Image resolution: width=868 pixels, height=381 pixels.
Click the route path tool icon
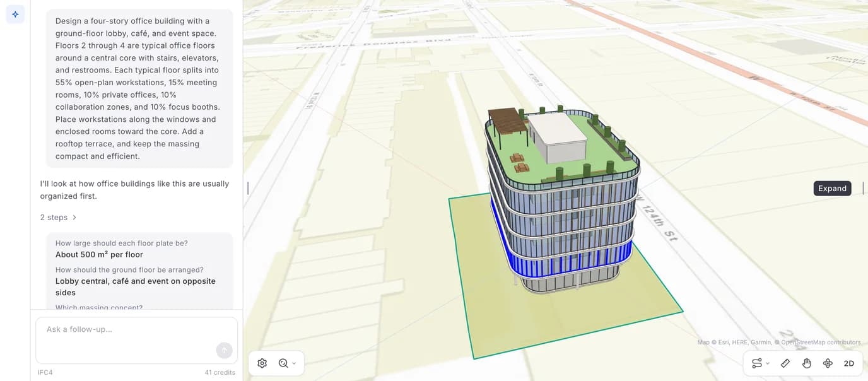click(756, 363)
